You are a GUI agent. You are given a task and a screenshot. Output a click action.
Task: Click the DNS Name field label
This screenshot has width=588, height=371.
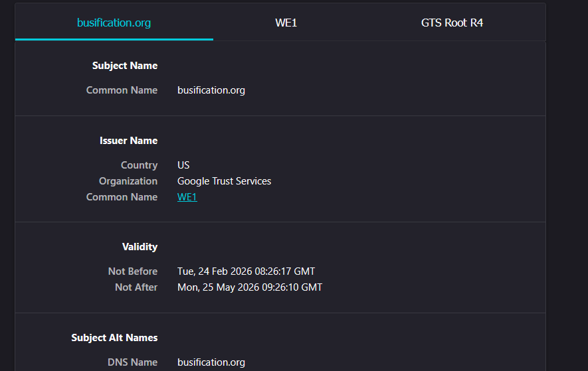pos(132,362)
